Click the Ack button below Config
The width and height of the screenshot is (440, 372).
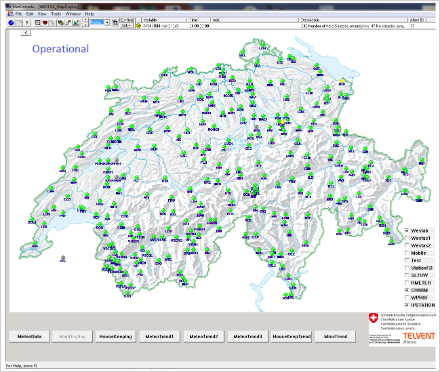tap(127, 25)
